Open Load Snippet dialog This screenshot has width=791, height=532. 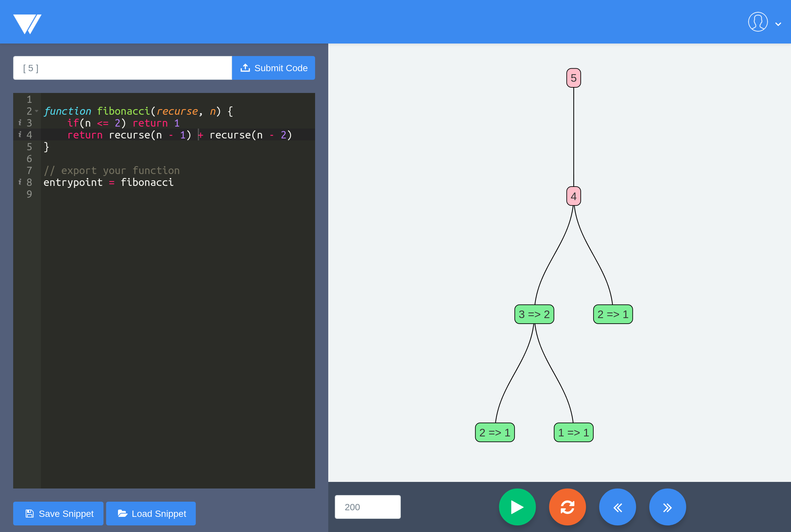click(x=151, y=513)
